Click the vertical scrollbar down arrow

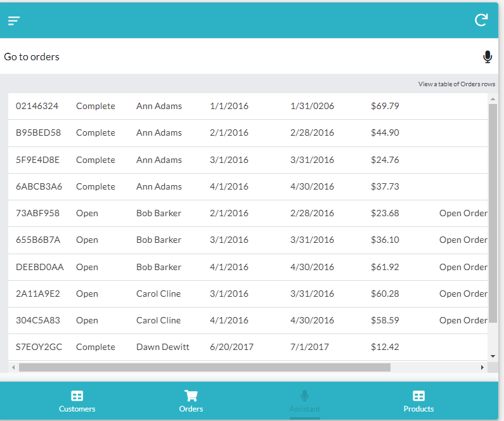point(493,356)
